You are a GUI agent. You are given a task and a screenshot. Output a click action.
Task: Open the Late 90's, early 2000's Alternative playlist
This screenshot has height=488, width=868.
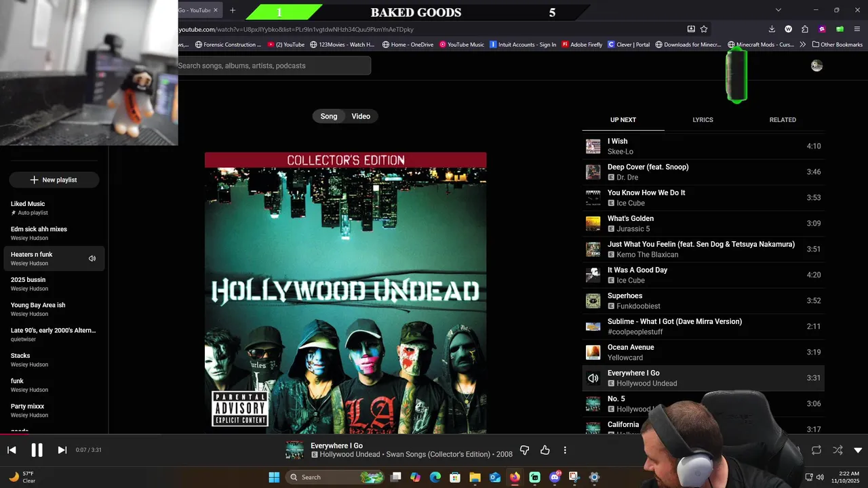tap(54, 334)
